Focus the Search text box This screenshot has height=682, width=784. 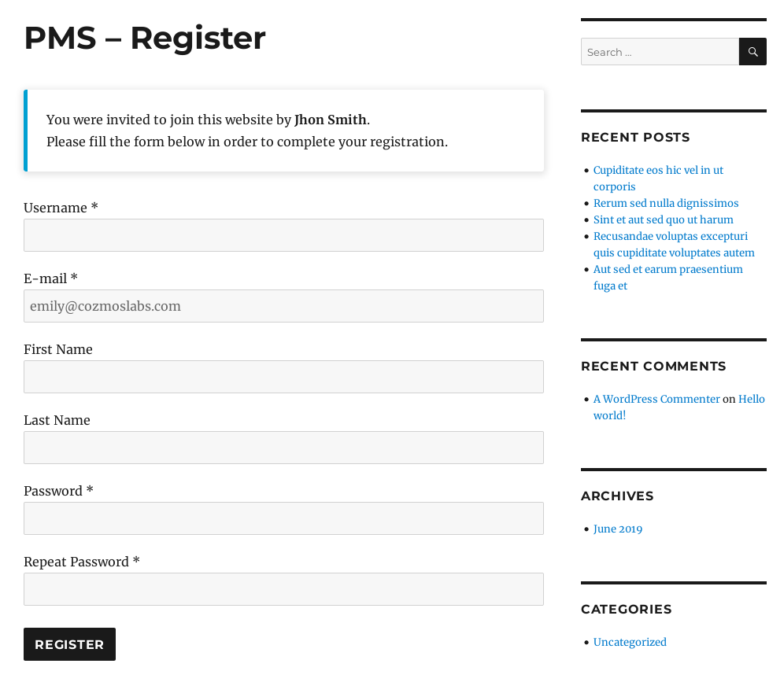coord(660,51)
